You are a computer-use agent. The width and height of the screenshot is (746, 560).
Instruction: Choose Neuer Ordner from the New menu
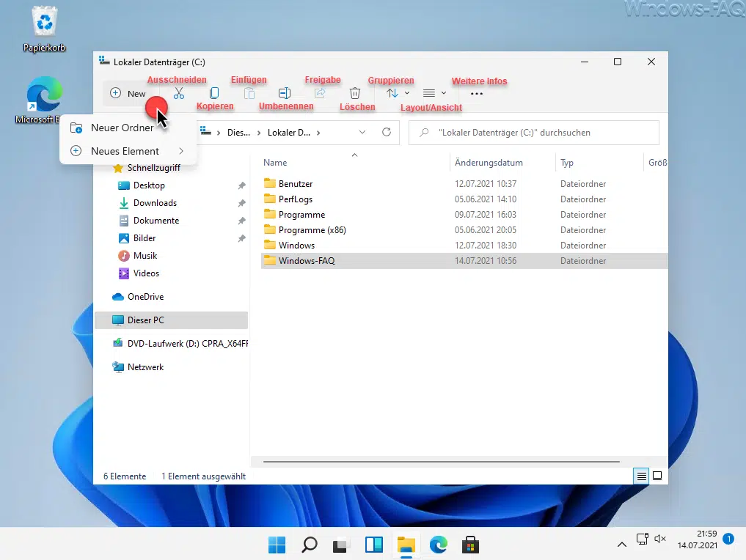(x=121, y=127)
